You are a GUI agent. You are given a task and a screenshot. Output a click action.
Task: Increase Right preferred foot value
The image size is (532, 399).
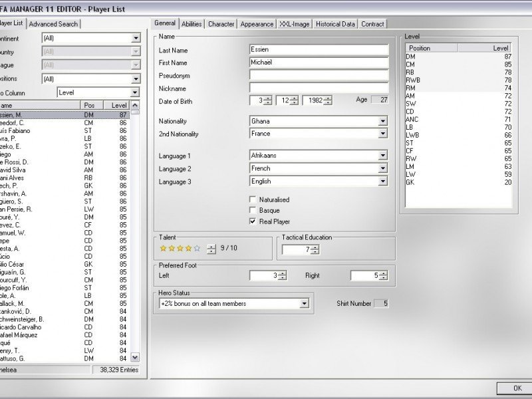[383, 273]
